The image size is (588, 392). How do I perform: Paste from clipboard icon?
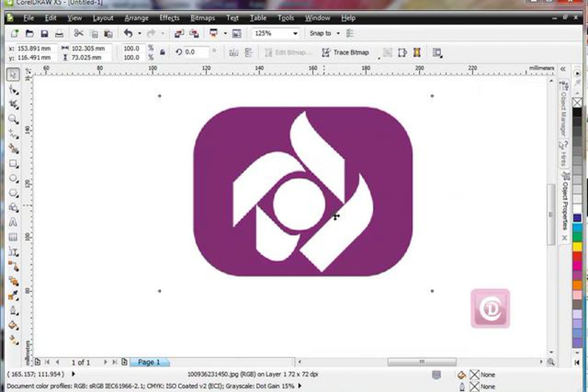pos(108,34)
